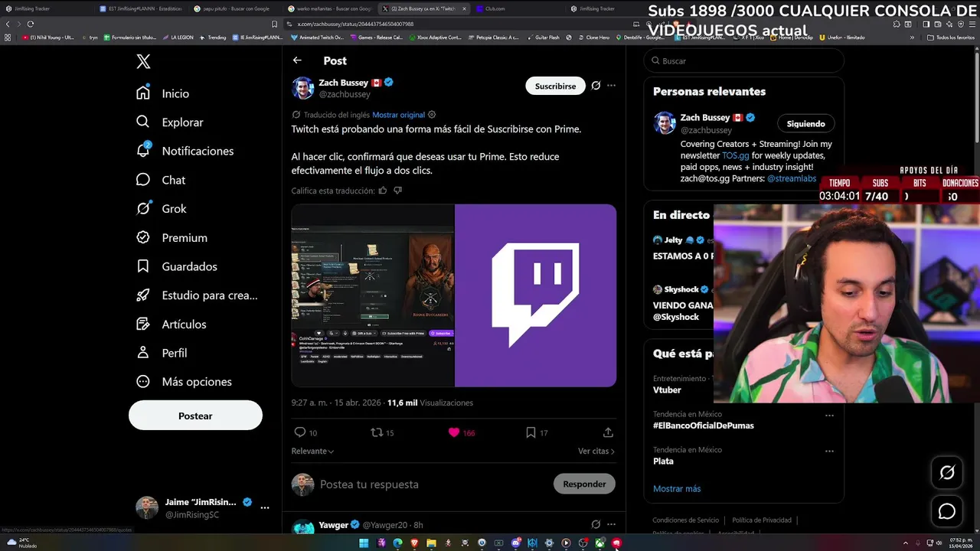Click the Buscar search field
980x551 pixels.
tap(744, 60)
